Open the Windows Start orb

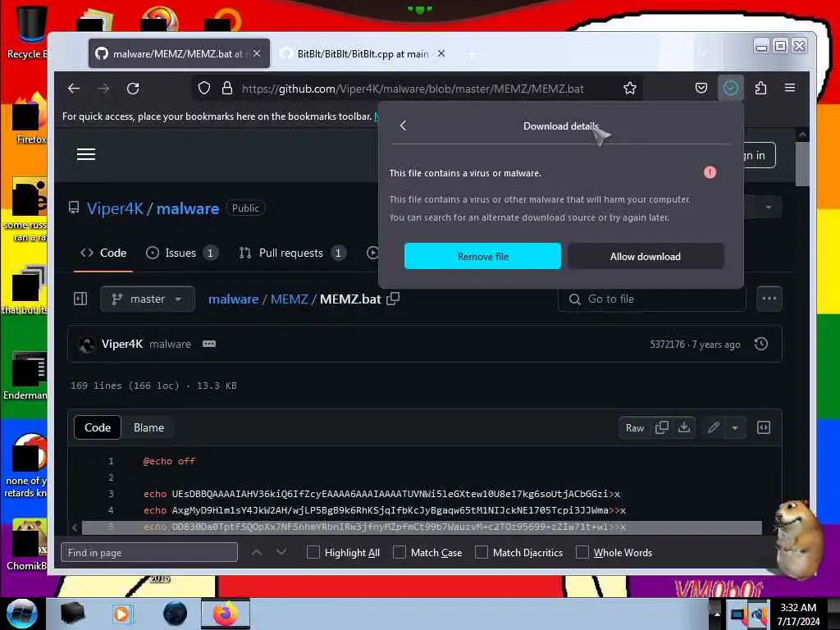pyautogui.click(x=22, y=614)
